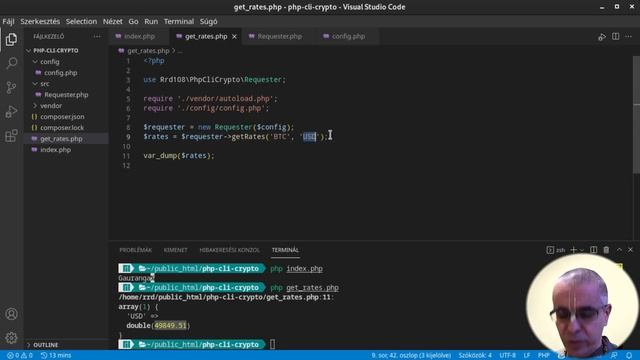The image size is (640, 360).
Task: Collapse the src folder
Action: 44,84
